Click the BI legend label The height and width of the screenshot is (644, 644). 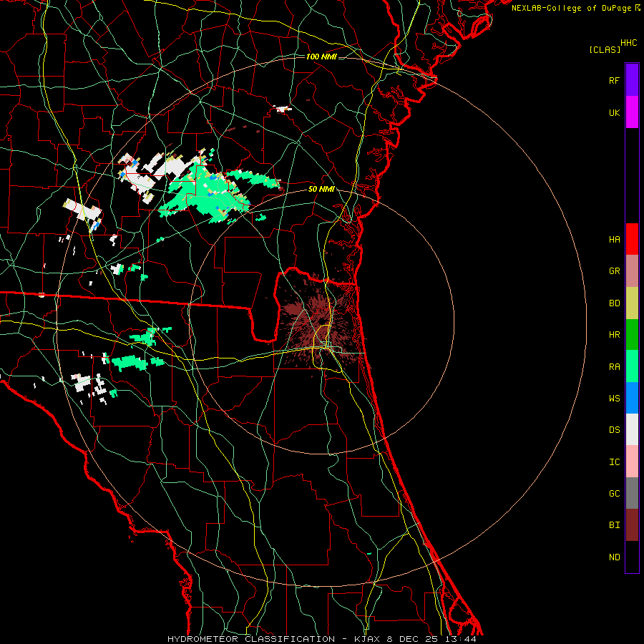[x=615, y=525]
